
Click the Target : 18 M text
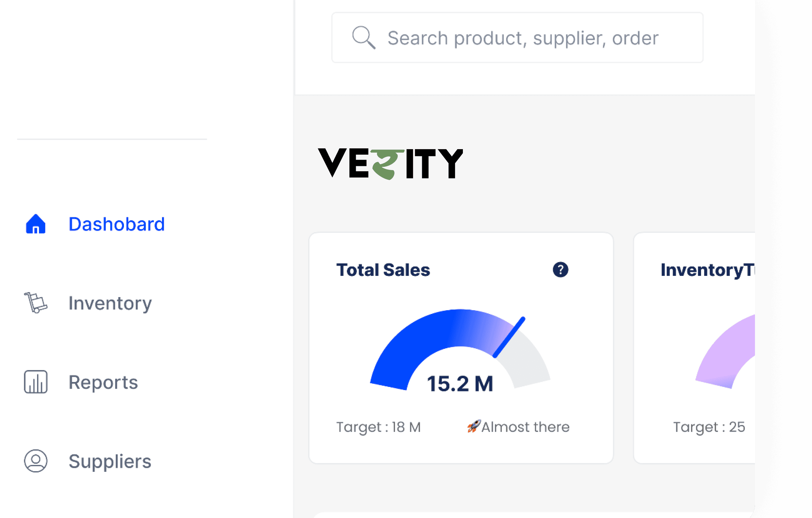pyautogui.click(x=378, y=427)
